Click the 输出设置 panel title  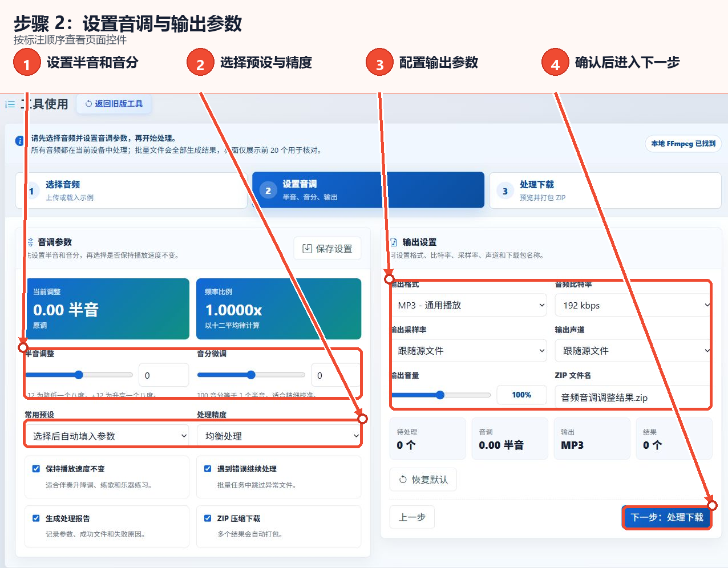419,242
